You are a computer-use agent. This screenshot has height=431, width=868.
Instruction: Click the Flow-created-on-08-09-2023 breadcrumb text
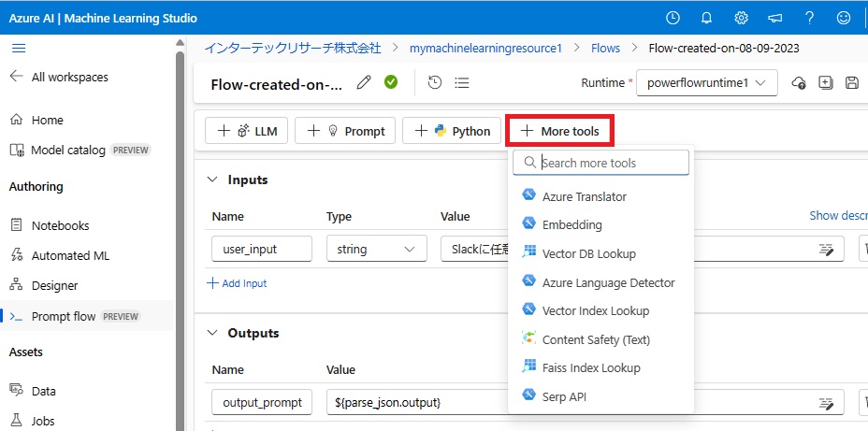pos(724,48)
